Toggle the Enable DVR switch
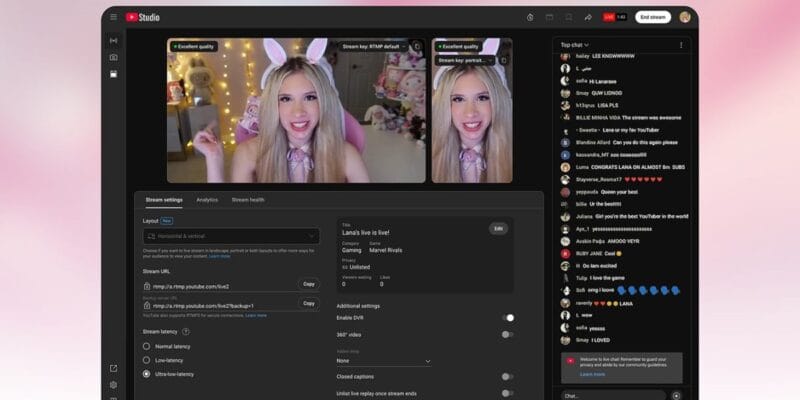The image size is (800, 400). pos(508,318)
